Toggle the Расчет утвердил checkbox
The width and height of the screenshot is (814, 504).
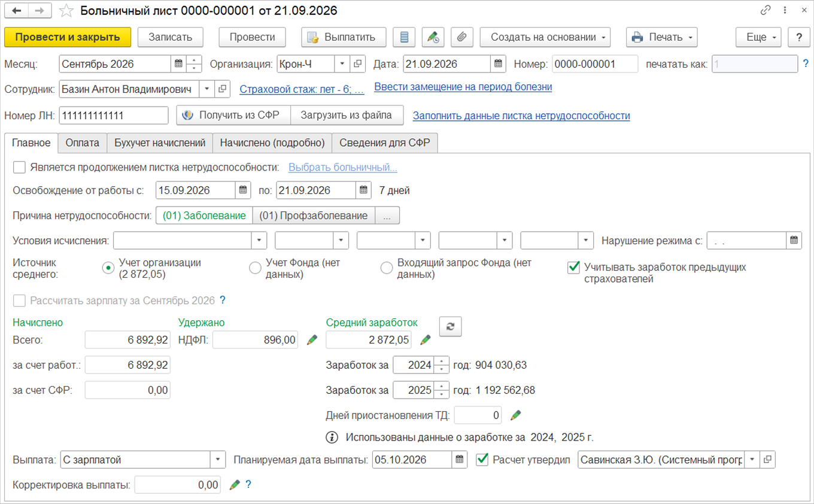click(482, 460)
